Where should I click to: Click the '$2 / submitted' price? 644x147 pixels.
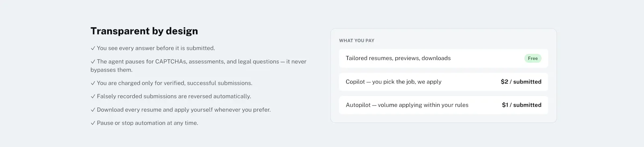[521, 82]
